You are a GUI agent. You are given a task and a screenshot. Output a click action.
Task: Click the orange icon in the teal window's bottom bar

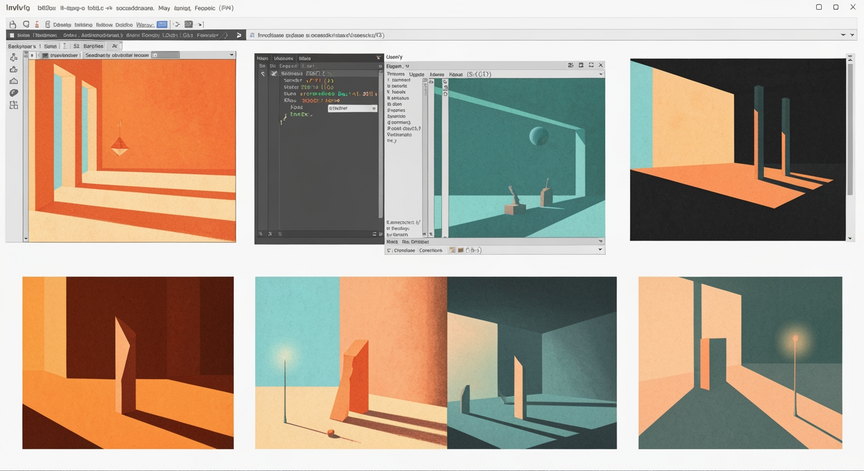click(452, 250)
